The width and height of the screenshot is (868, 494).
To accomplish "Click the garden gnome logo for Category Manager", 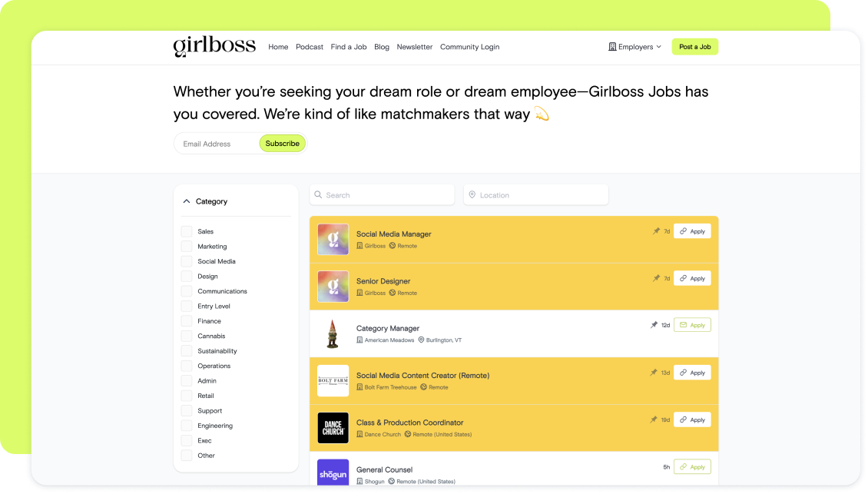I will click(x=333, y=333).
